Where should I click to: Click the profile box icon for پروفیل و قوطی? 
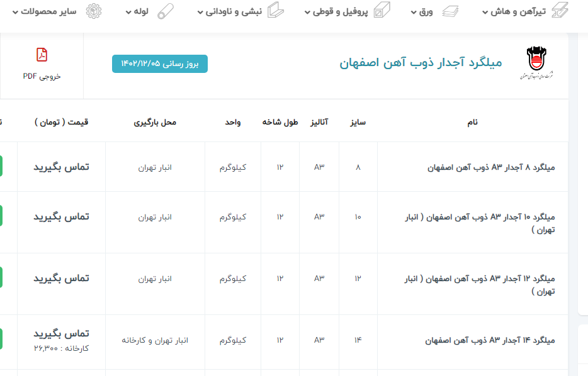point(382,11)
